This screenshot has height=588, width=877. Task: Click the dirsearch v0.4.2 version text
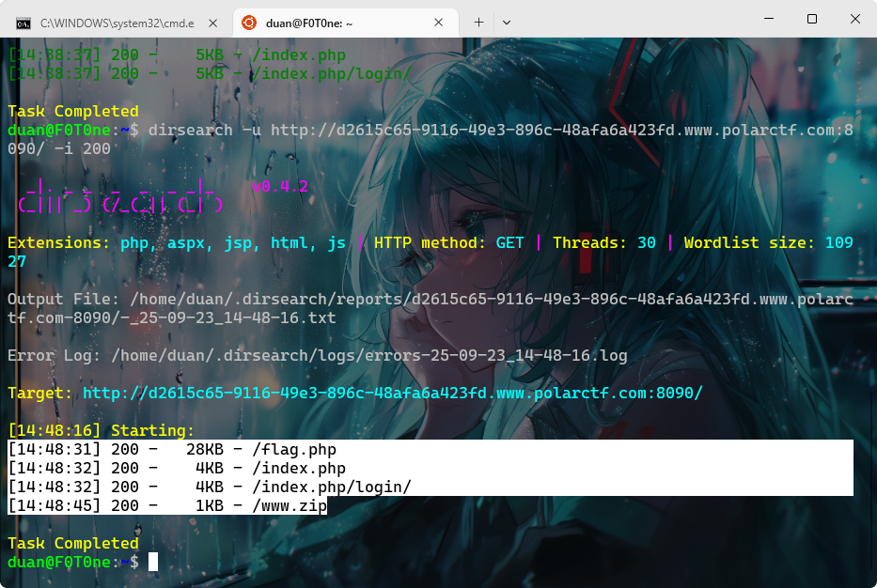point(280,186)
